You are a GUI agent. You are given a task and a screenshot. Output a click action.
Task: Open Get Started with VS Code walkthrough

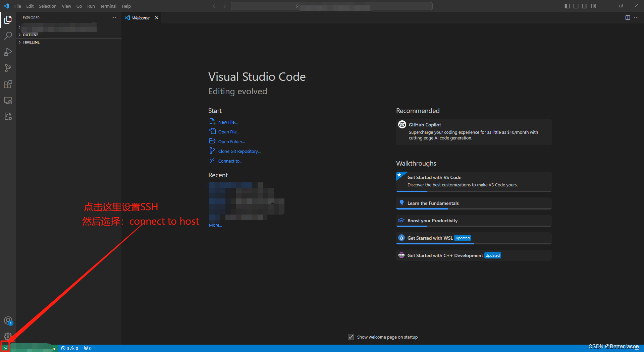(x=474, y=181)
